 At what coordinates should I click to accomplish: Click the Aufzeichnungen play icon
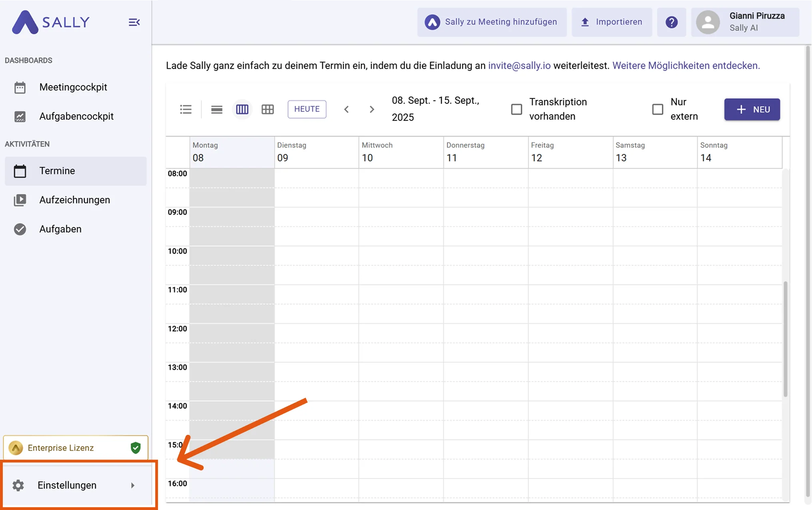(x=20, y=200)
